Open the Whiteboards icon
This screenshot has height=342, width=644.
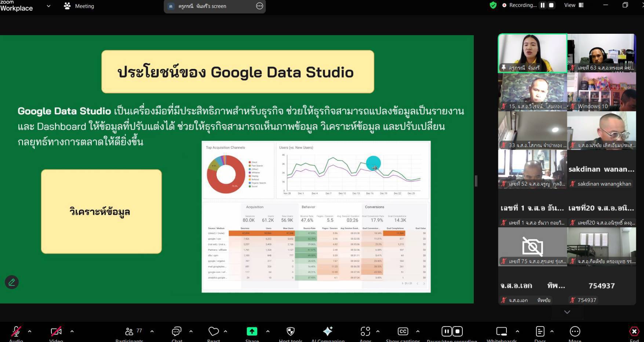coord(501,331)
